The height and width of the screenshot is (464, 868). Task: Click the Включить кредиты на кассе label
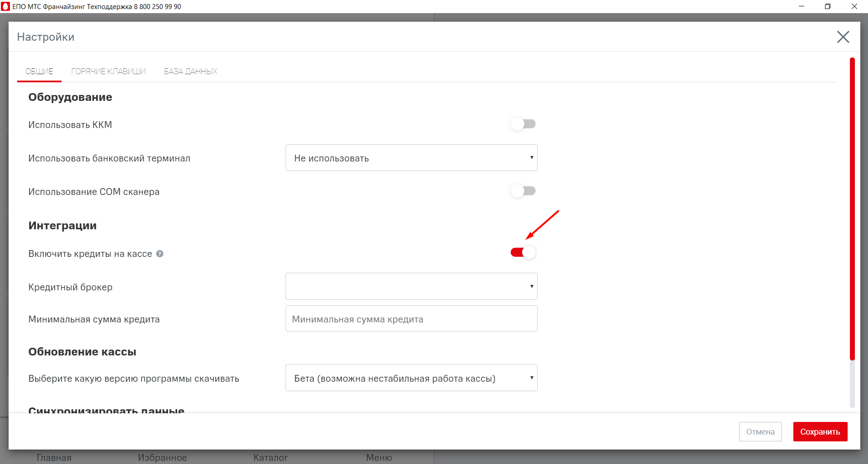(90, 254)
